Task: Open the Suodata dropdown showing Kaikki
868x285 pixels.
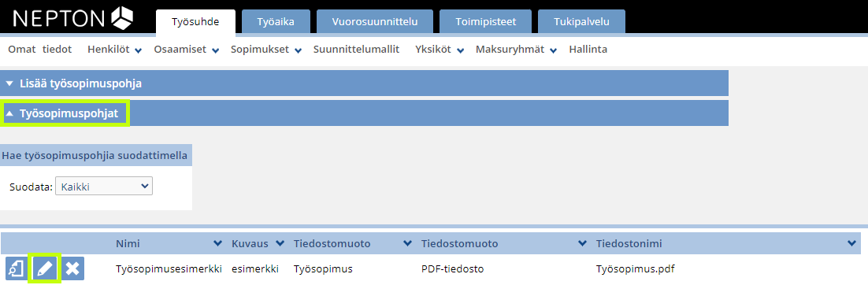Action: coord(104,187)
